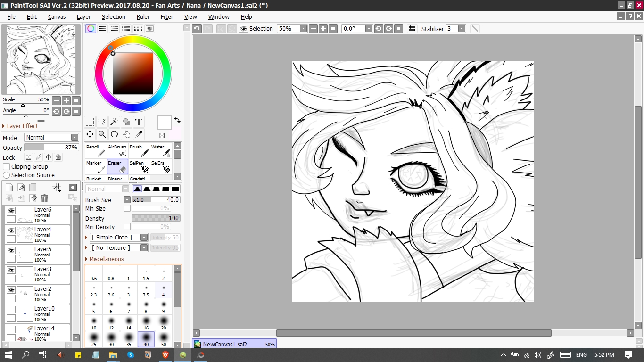
Task: Hide Layer6 with its eye icon
Action: pos(11,211)
